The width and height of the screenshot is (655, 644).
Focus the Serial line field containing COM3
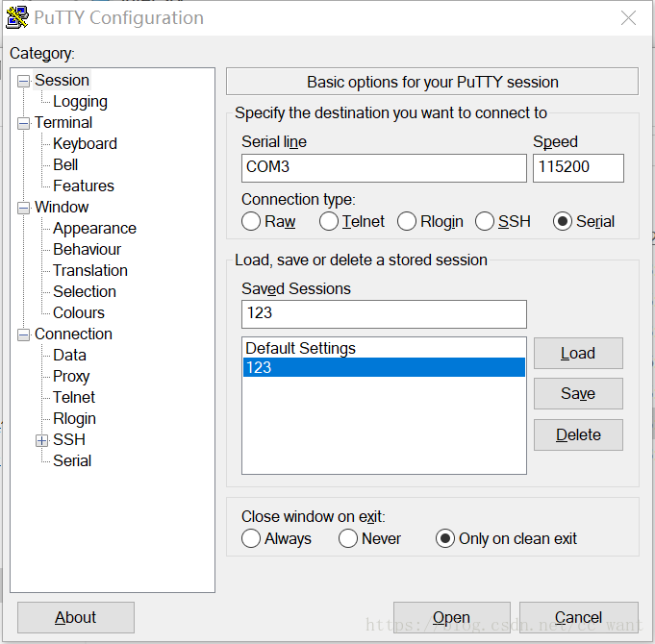tap(384, 168)
